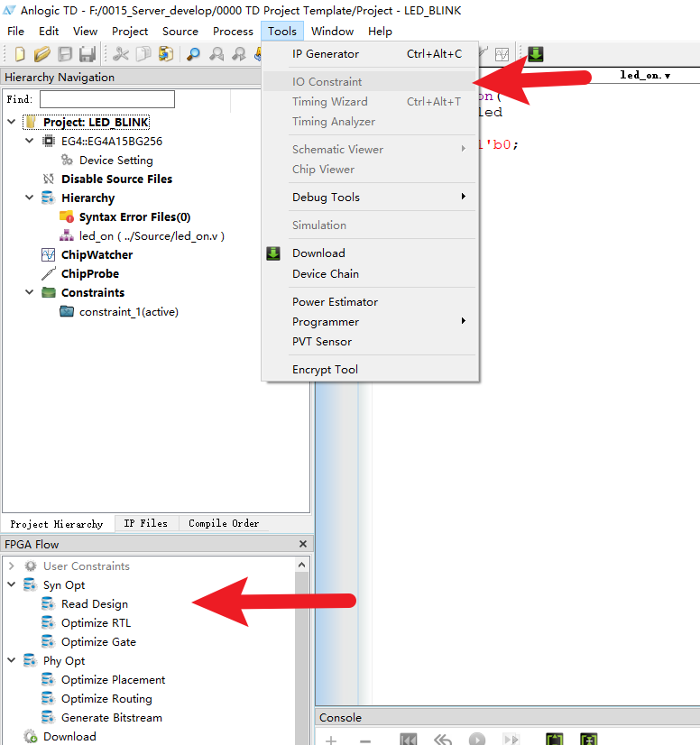
Task: Collapse the Phy Opt flow node
Action: (x=12, y=660)
